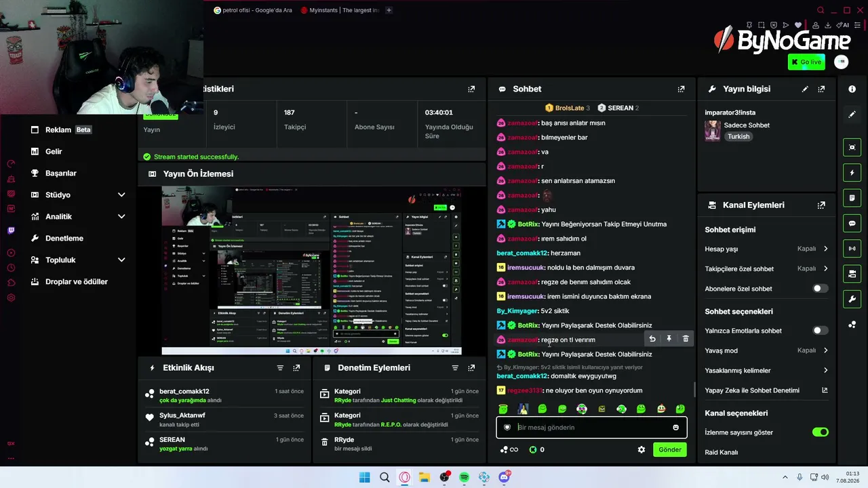Open File Explorer from the taskbar

pyautogui.click(x=424, y=477)
